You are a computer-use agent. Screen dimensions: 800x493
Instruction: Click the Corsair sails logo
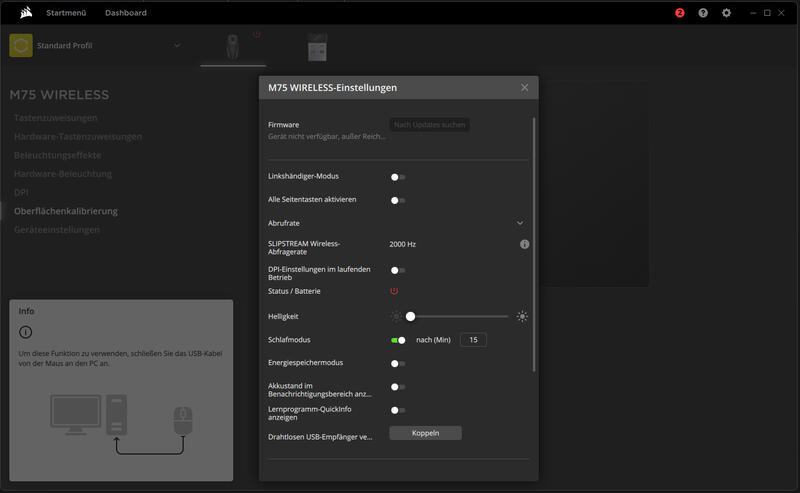[26, 12]
